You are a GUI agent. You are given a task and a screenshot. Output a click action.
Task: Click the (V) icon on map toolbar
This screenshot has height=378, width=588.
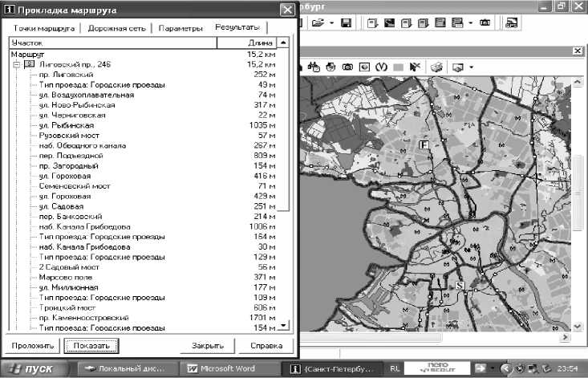click(x=382, y=66)
